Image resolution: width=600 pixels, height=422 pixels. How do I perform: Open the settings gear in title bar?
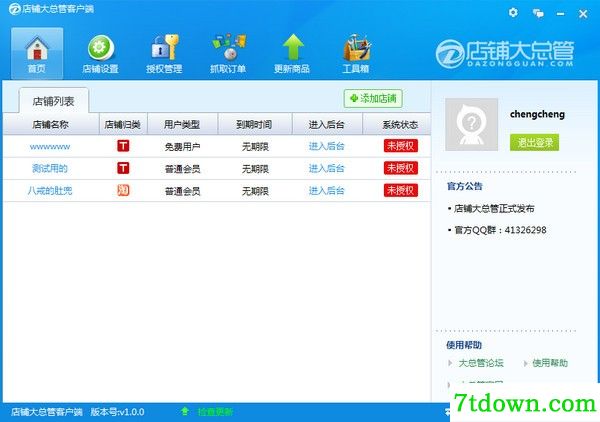pyautogui.click(x=513, y=13)
